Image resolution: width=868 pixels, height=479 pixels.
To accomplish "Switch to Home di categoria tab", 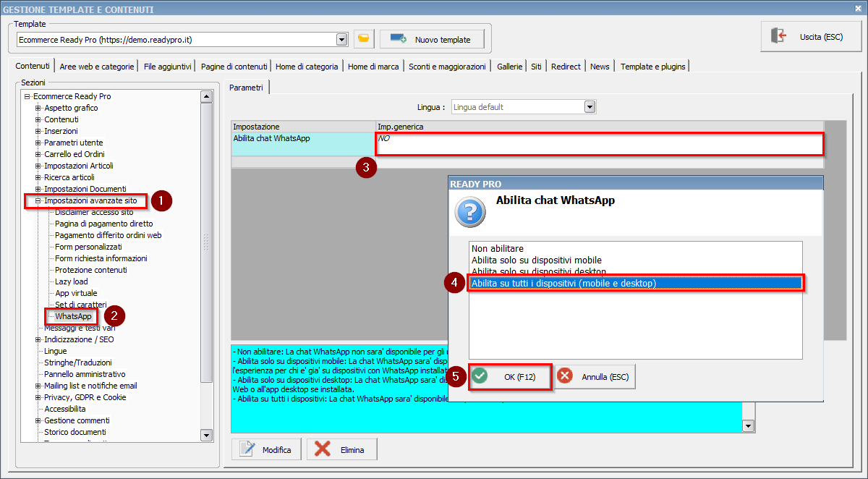I will (x=307, y=67).
